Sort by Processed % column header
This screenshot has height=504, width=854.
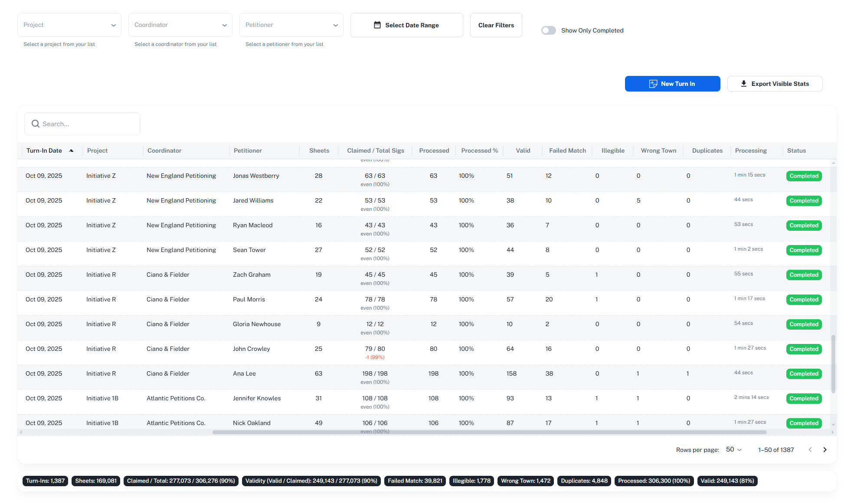coord(479,151)
